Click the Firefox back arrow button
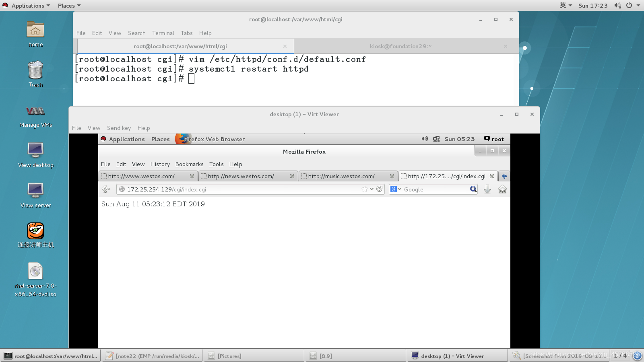 (106, 189)
